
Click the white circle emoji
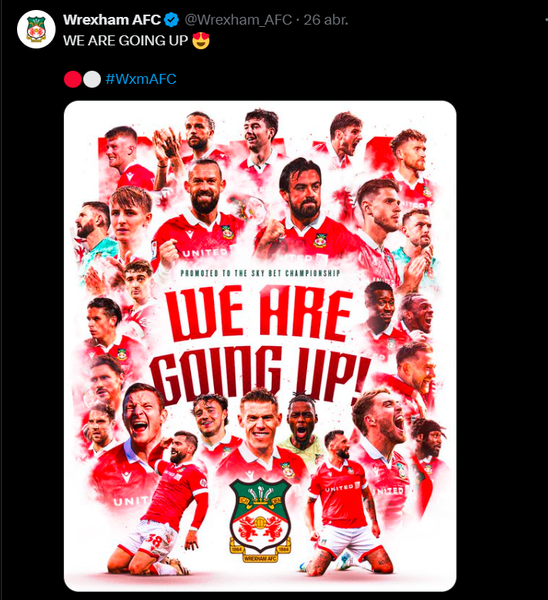pyautogui.click(x=92, y=79)
